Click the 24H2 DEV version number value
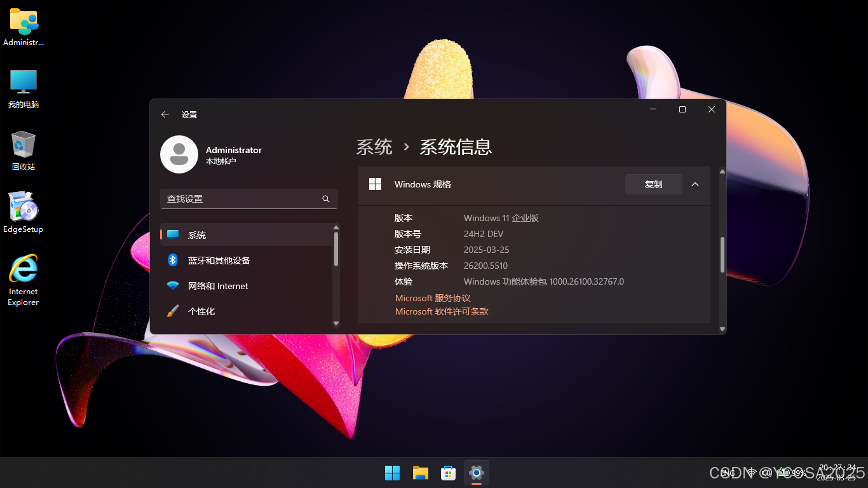Screen dimensions: 868x488 tap(484, 234)
